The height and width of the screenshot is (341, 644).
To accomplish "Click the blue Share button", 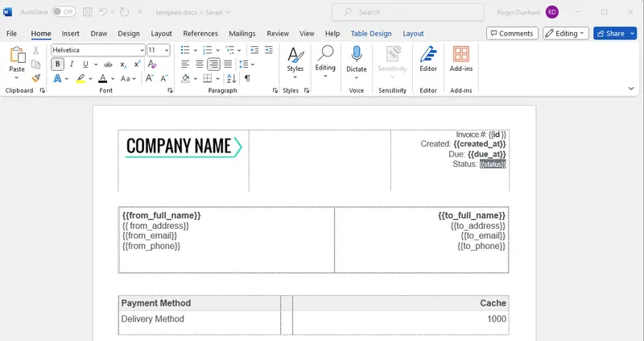I will tap(610, 33).
